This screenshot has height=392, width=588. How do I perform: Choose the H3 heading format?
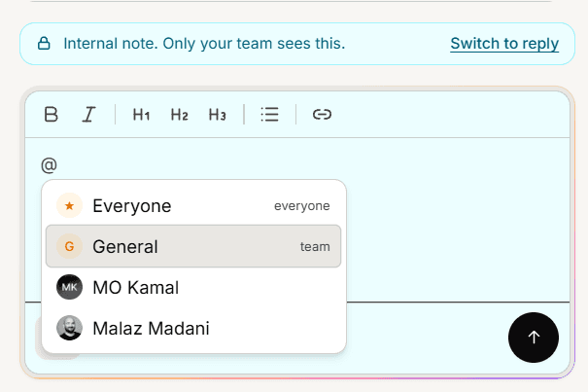[x=217, y=114]
